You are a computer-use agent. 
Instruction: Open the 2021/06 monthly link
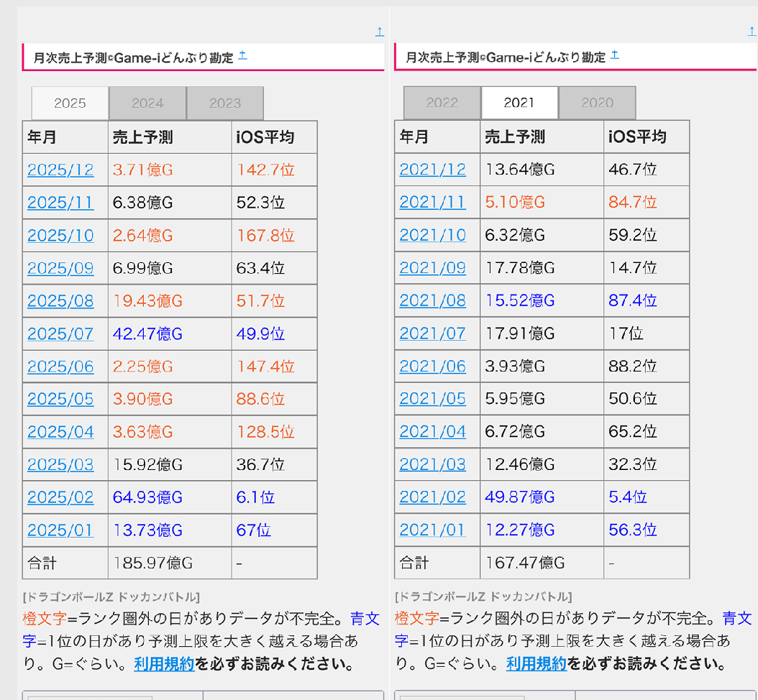pyautogui.click(x=432, y=367)
